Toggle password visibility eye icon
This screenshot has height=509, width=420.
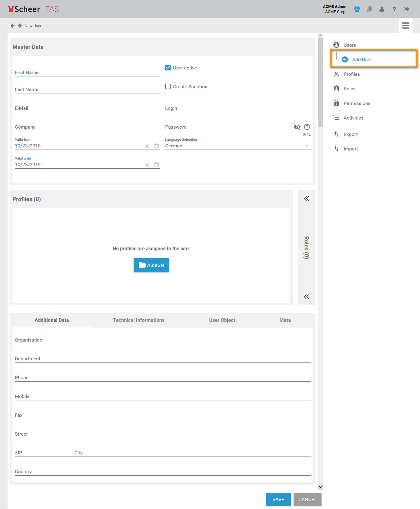pyautogui.click(x=297, y=127)
